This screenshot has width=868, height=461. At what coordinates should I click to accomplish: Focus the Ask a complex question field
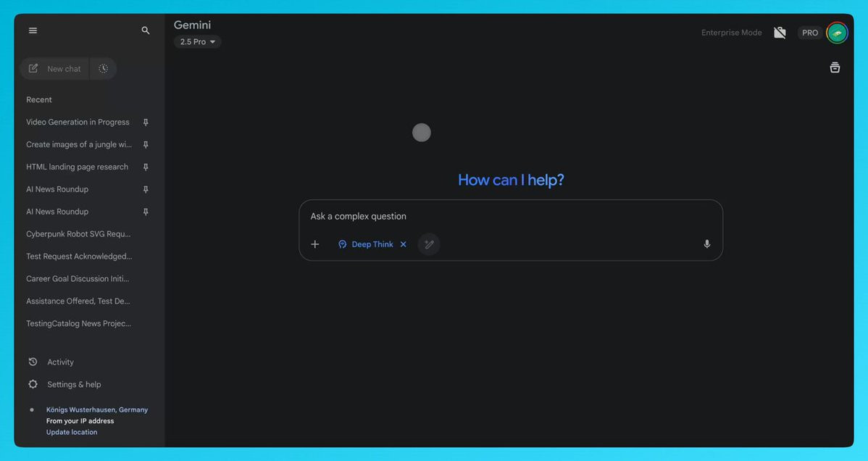click(510, 216)
